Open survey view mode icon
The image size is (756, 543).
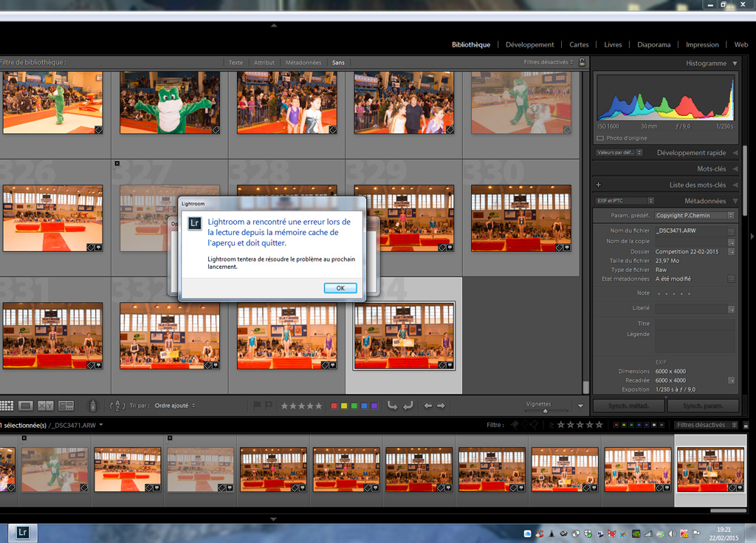coord(66,406)
